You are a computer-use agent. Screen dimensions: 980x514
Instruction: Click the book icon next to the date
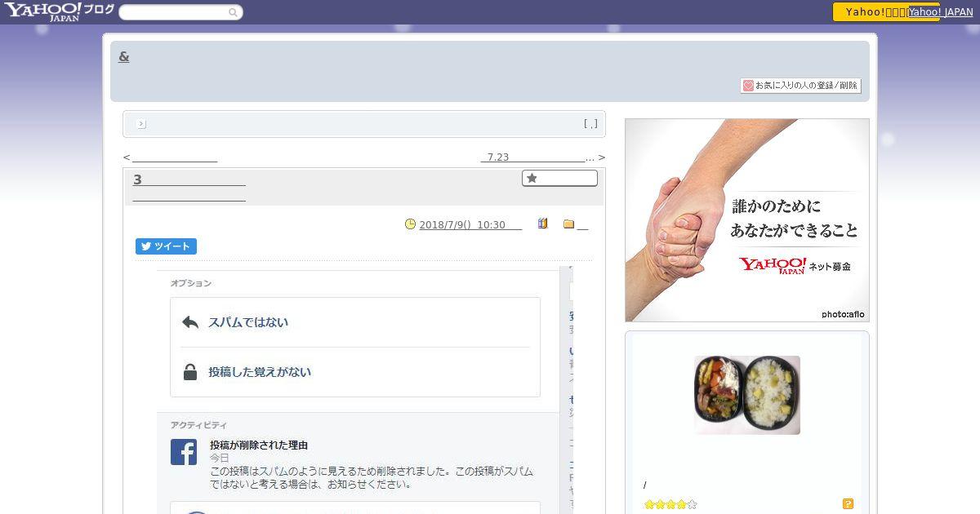[x=543, y=224]
